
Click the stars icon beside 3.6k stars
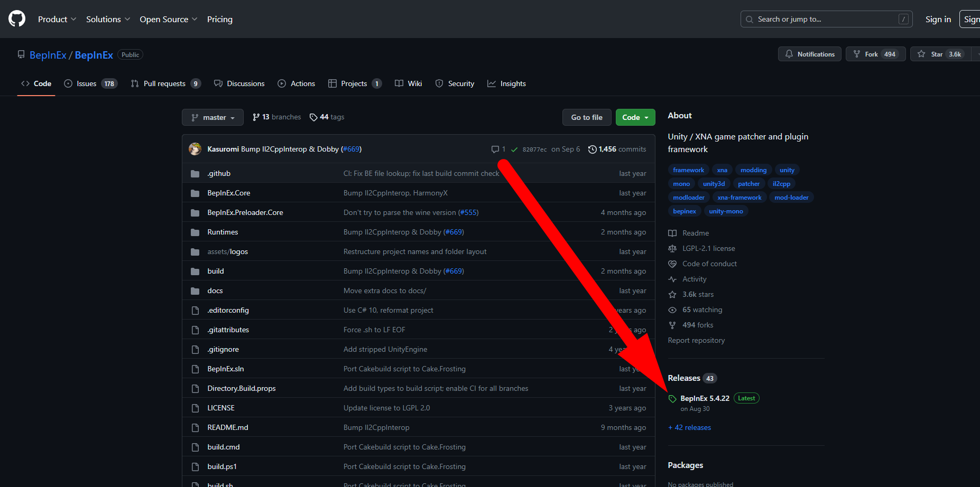click(672, 295)
